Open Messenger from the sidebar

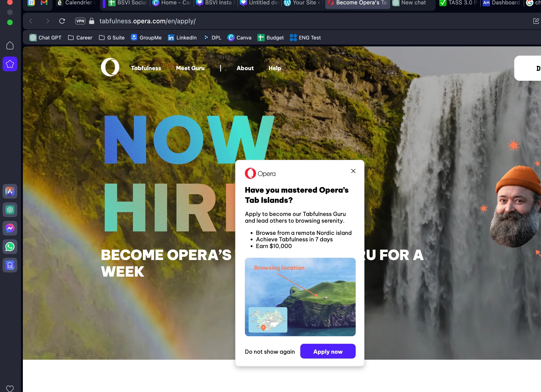click(10, 228)
